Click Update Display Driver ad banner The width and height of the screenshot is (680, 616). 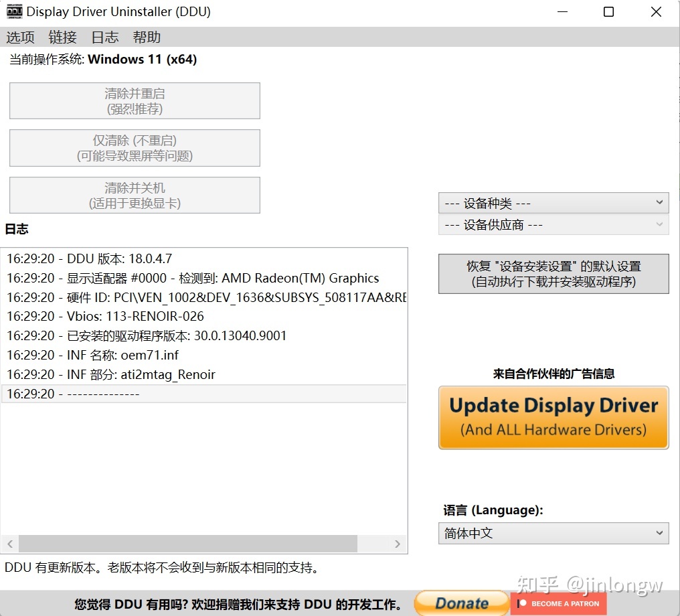(554, 417)
